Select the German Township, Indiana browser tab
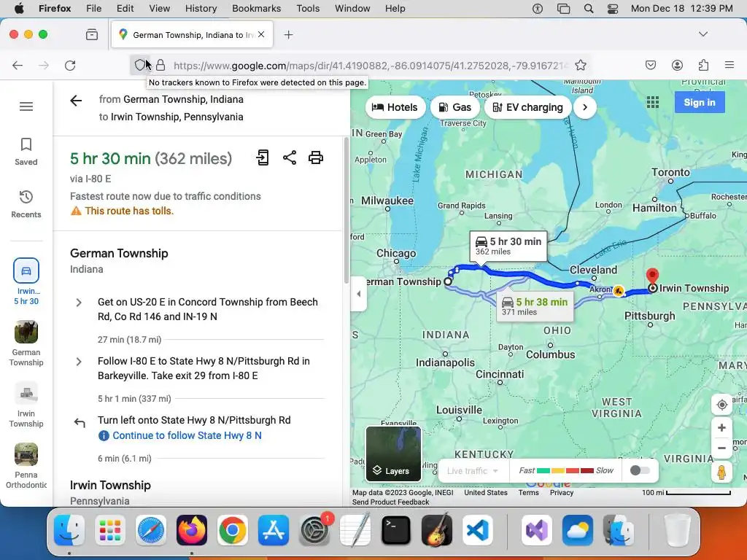Viewport: 747px width, 560px height. tap(192, 35)
